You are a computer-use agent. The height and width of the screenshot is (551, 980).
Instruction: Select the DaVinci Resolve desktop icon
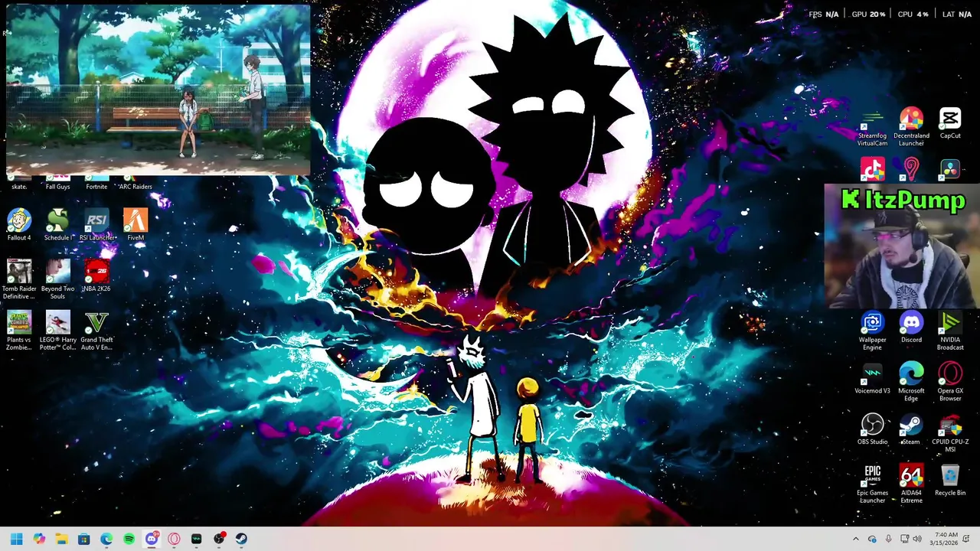point(950,169)
